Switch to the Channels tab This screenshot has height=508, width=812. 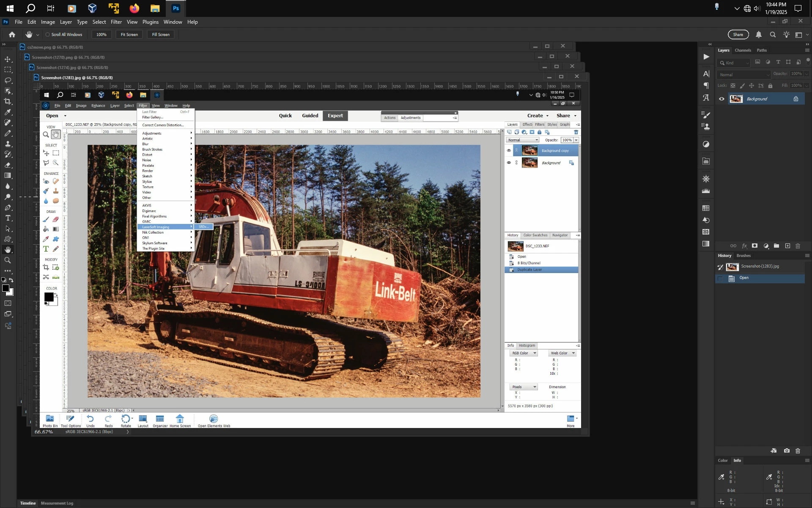click(x=743, y=50)
